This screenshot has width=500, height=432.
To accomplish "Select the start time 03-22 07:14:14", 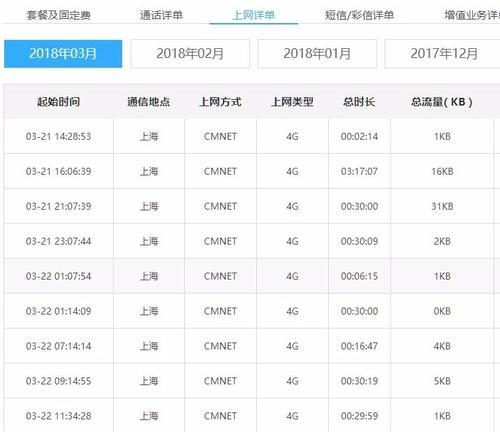I will [x=58, y=346].
